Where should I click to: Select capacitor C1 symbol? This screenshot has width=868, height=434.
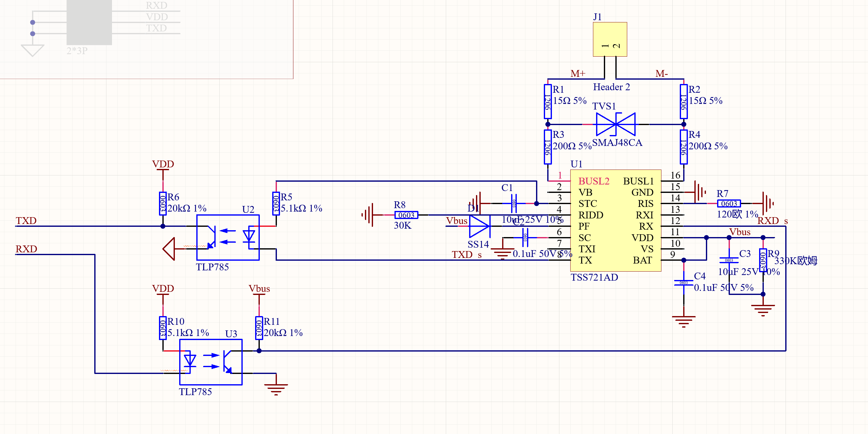pos(514,203)
